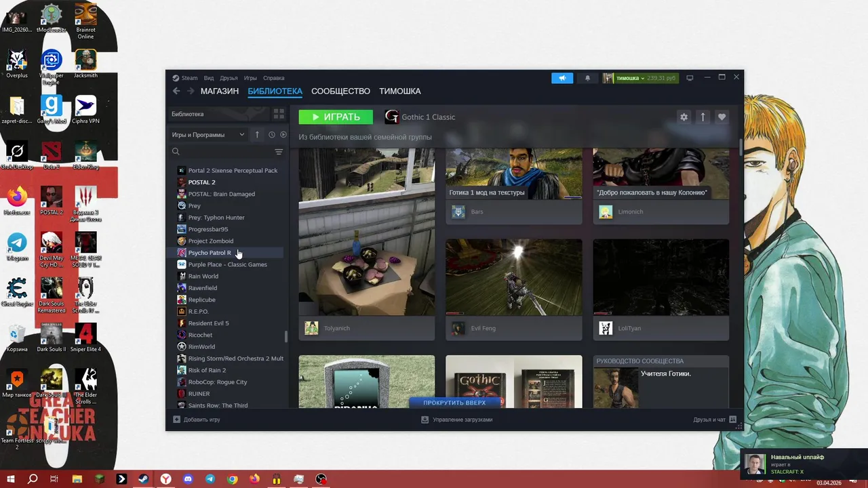Open Discord from the taskbar
The image size is (868, 488).
[x=188, y=479]
